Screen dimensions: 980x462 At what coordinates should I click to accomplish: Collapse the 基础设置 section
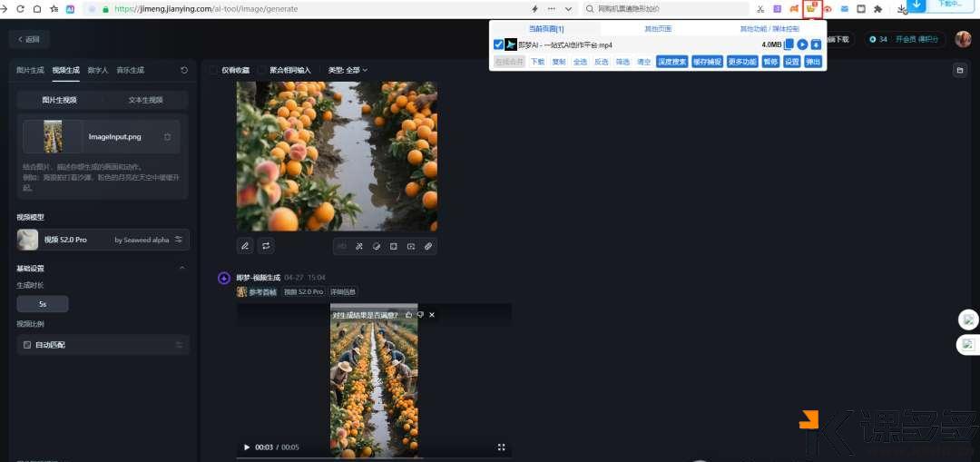coord(182,269)
